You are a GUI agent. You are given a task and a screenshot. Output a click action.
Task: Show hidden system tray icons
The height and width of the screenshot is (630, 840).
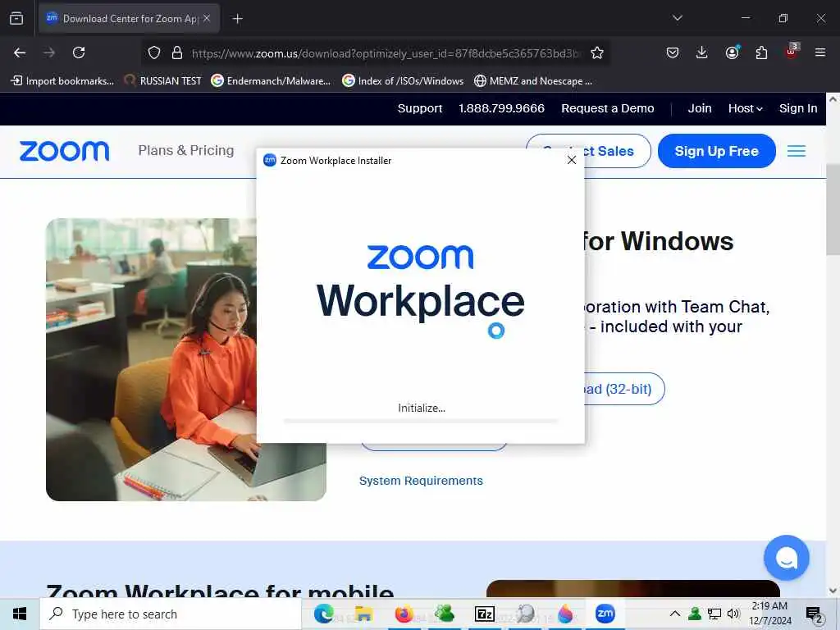[675, 614]
